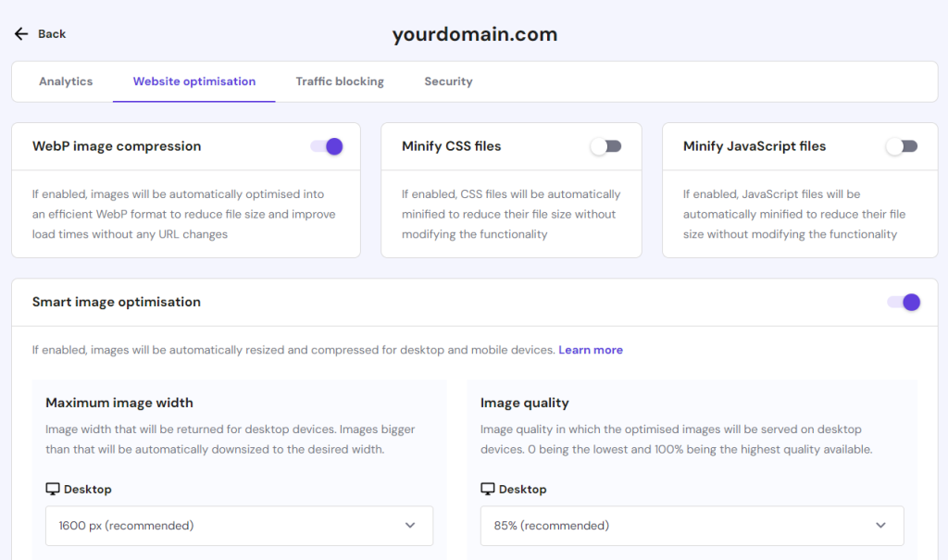The width and height of the screenshot is (948, 560).
Task: Click the Desktop monitor icon under Maximum image width
Action: point(54,489)
